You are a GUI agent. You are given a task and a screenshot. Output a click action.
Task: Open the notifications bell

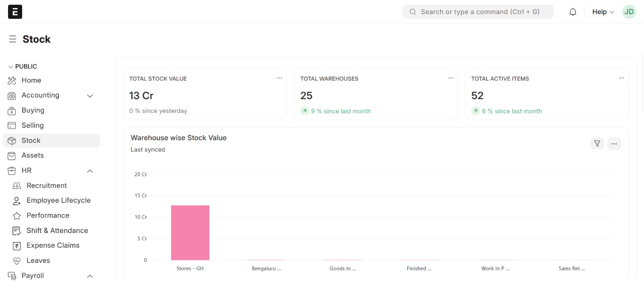[572, 12]
